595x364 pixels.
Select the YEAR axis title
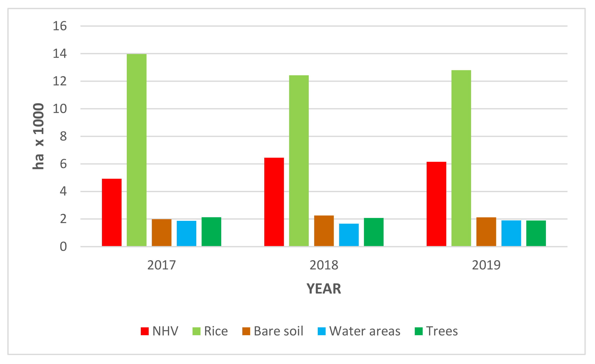pyautogui.click(x=324, y=289)
